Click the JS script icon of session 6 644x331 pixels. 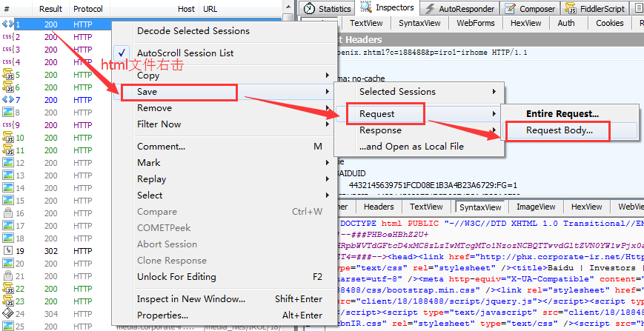pyautogui.click(x=8, y=87)
